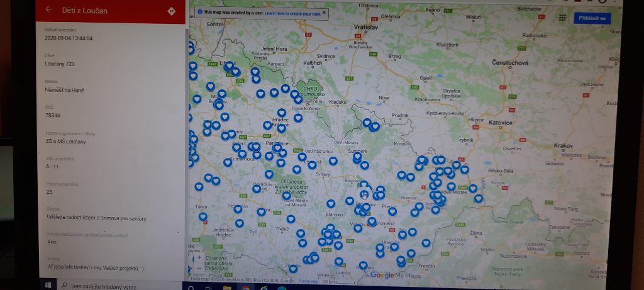
Task: Click panel title Děti z Loučan
Action: (x=85, y=11)
